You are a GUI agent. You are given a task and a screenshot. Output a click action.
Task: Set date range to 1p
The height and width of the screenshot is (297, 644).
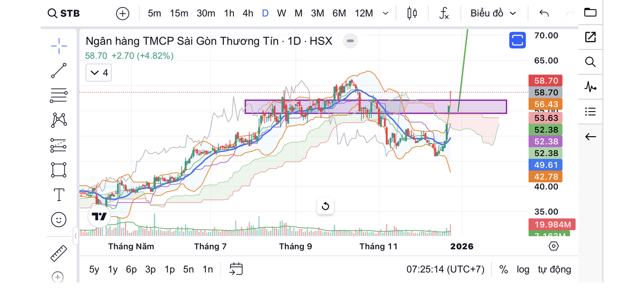[x=170, y=269]
